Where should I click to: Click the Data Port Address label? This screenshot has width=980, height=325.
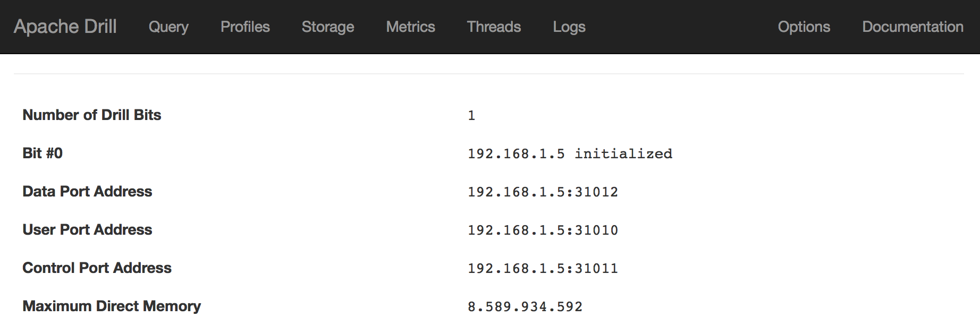click(x=87, y=191)
